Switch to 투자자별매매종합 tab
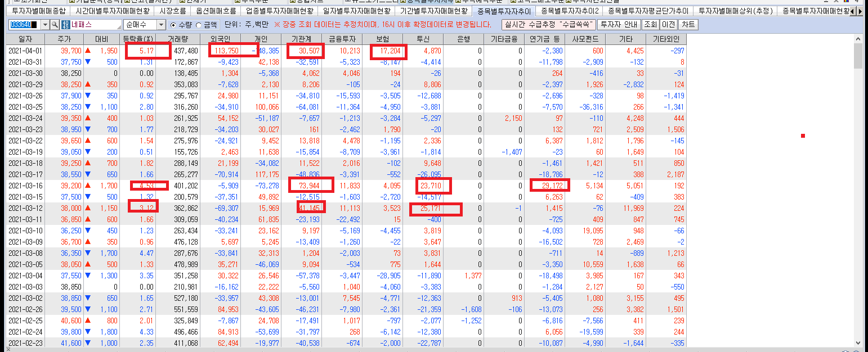 [x=38, y=11]
